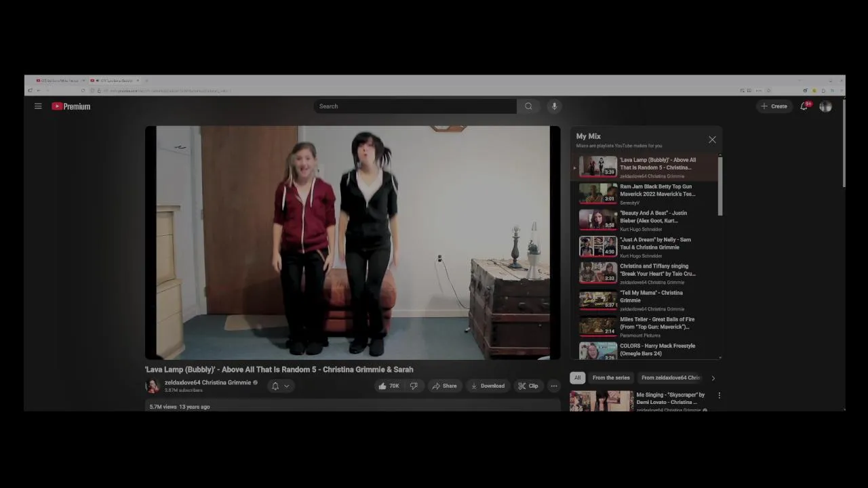Screen dimensions: 868x488
Task: Open the account avatar menu
Action: coord(825,106)
